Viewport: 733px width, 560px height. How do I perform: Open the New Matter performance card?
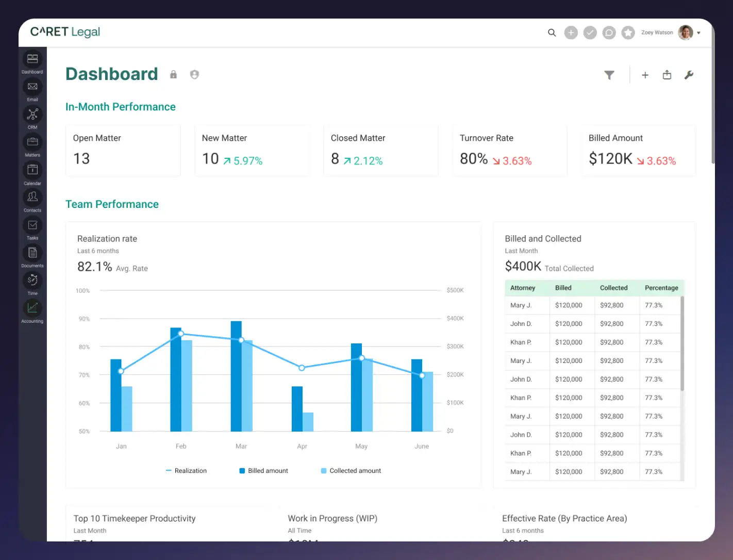252,150
